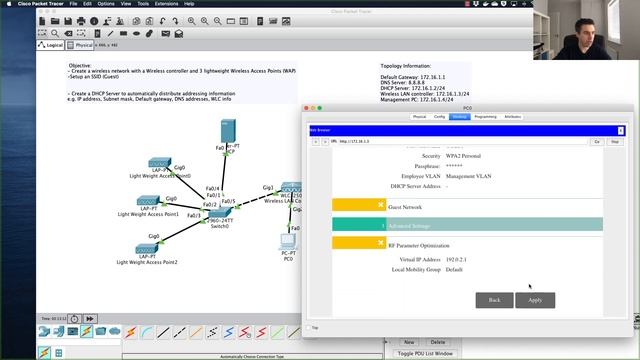Viewport: 640px width, 360px height.
Task: Open the Options menu
Action: (x=106, y=4)
